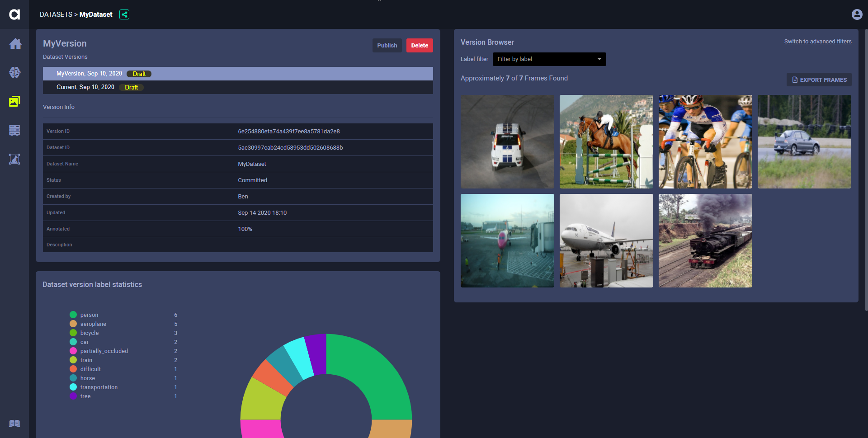Open the workers and queues icon
The height and width of the screenshot is (438, 868).
pos(14,130)
